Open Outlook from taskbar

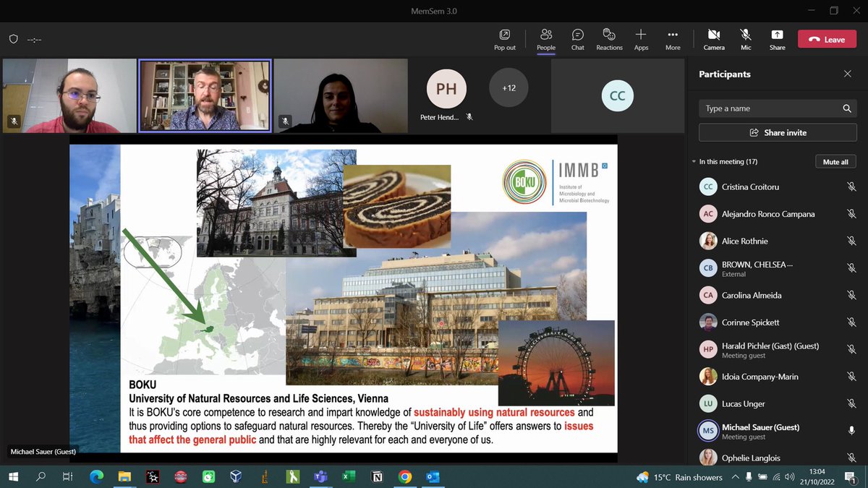[433, 476]
